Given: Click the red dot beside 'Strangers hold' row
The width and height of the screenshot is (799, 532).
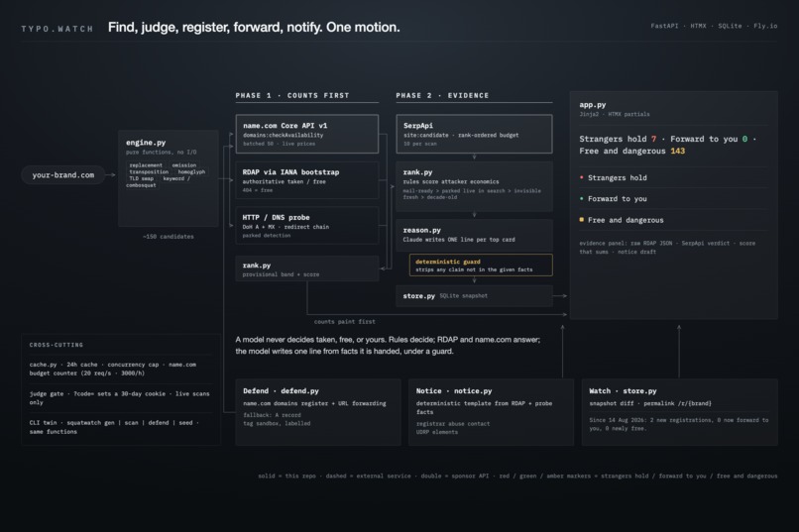Looking at the screenshot, I should click(x=582, y=177).
